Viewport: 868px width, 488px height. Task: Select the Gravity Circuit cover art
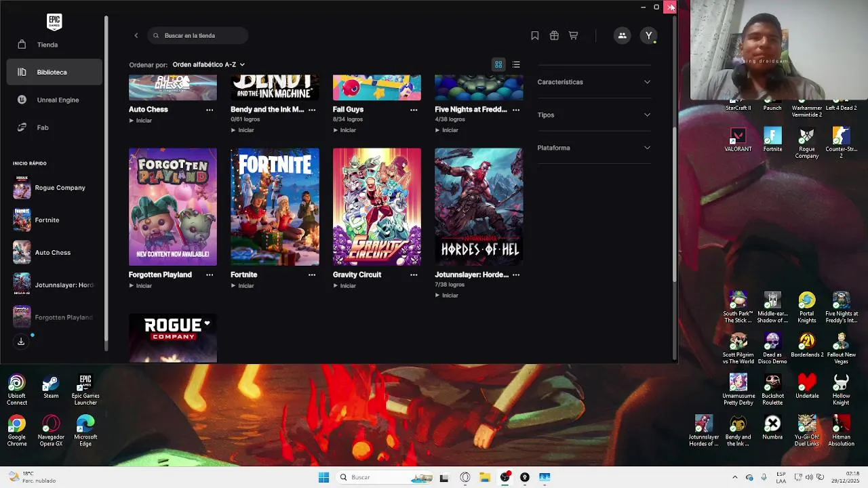[x=377, y=207]
